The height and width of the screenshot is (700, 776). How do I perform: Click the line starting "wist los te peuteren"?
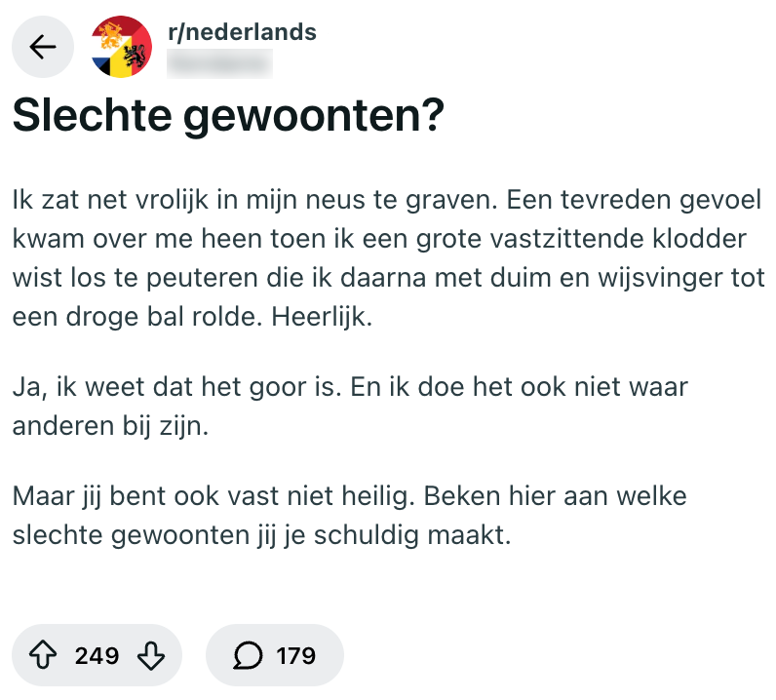point(386,279)
